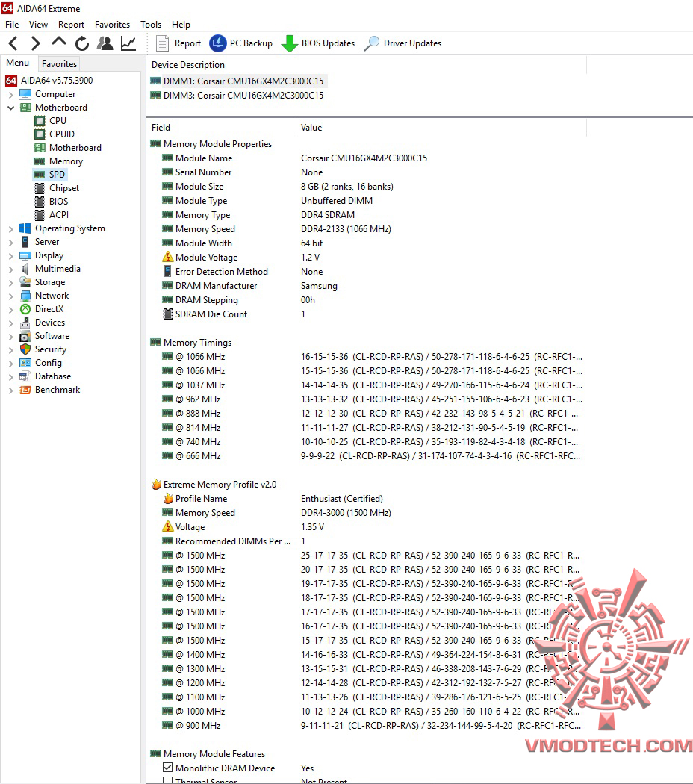Select the CPUID item in the tree
Viewport: 693px width, 784px height.
click(55, 134)
